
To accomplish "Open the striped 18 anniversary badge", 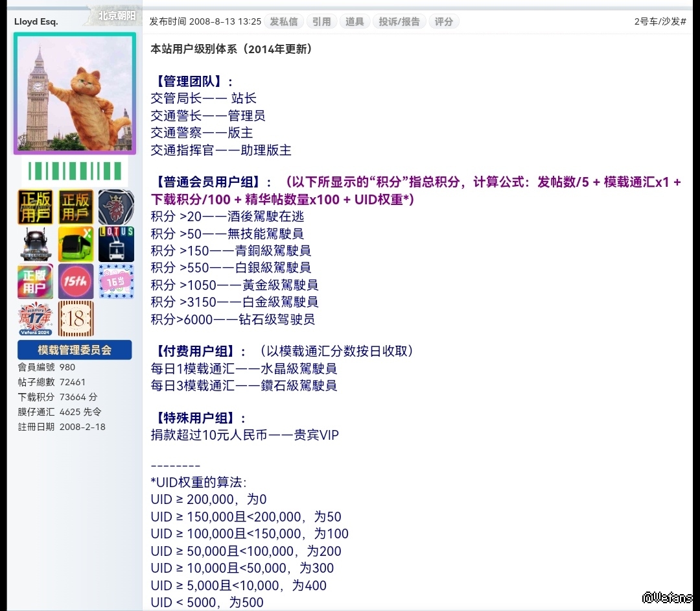I will (76, 319).
